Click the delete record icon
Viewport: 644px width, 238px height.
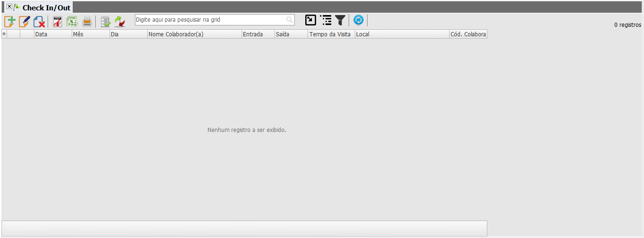pyautogui.click(x=39, y=21)
